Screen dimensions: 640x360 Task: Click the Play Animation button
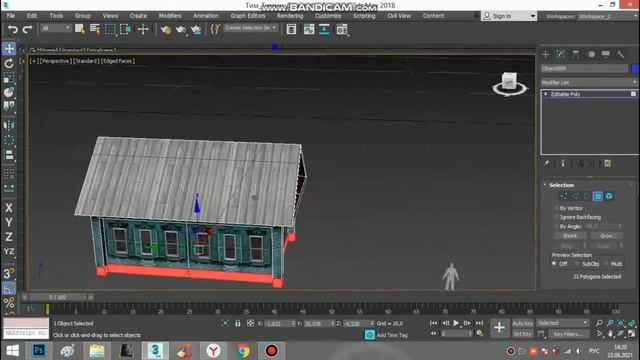pos(456,323)
